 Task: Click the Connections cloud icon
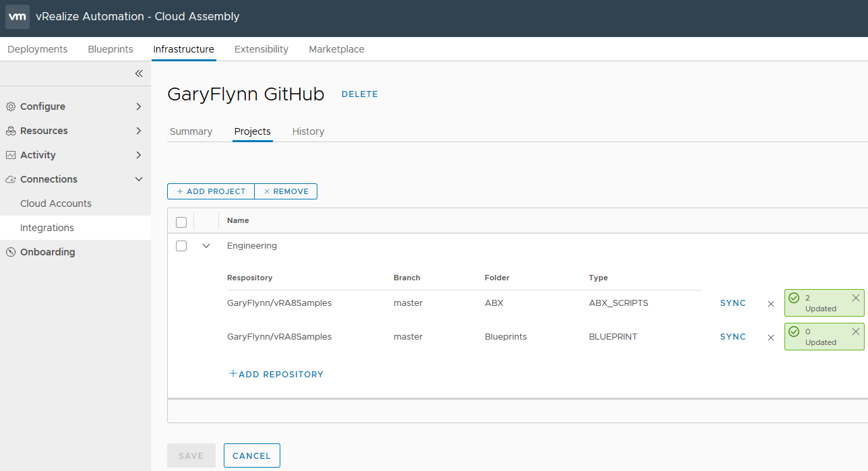tap(11, 179)
